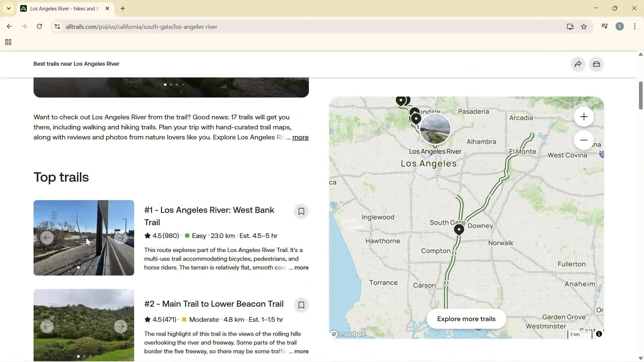This screenshot has height=362, width=644.
Task: Open the map attribution info icon
Action: [599, 334]
